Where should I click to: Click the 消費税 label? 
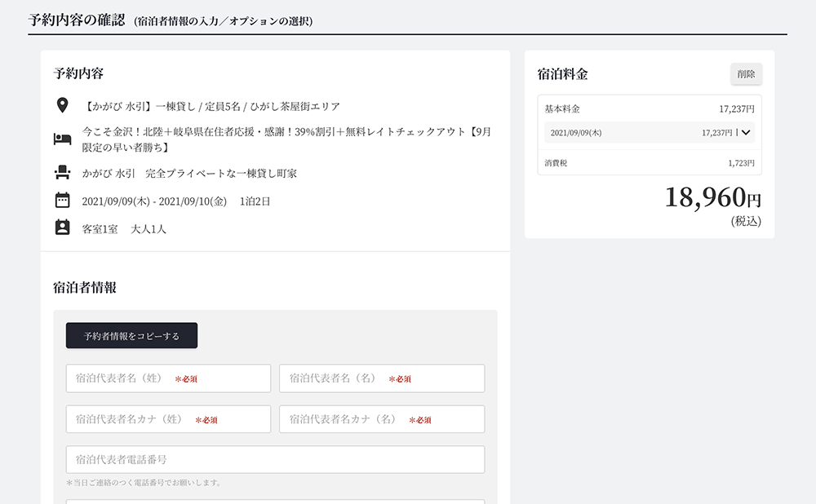coord(556,163)
